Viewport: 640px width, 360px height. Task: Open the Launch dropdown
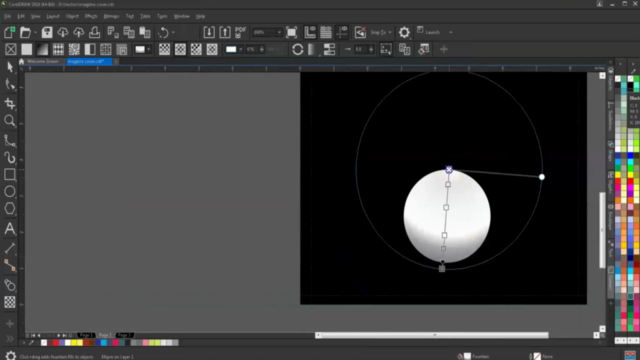click(x=451, y=32)
